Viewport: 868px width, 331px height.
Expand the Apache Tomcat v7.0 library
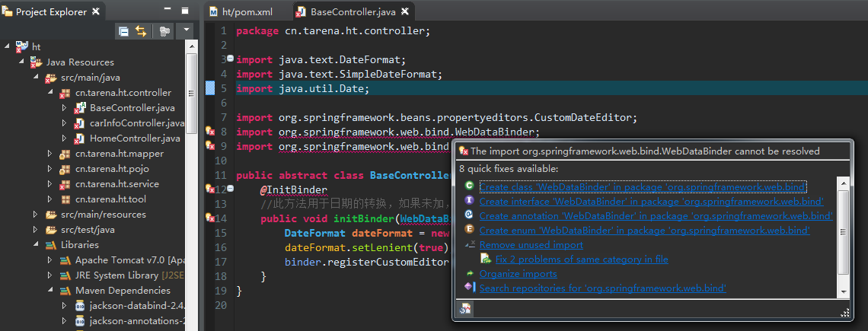(50, 259)
